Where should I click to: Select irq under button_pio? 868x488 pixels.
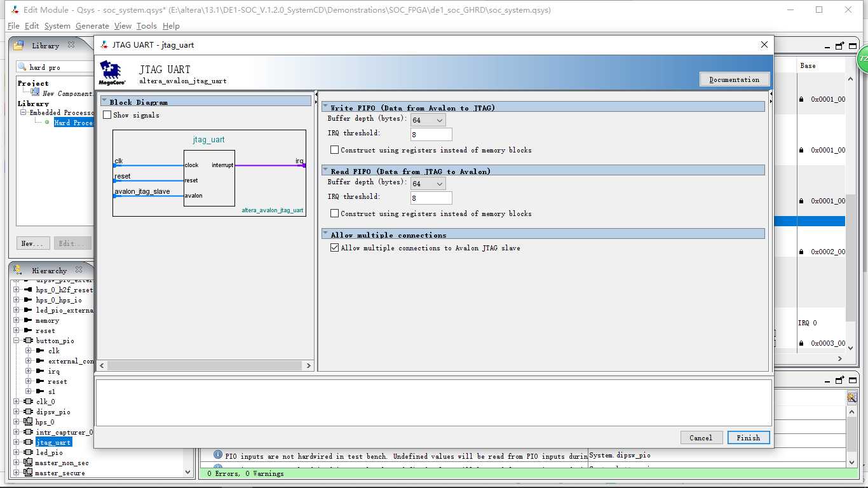click(x=54, y=371)
